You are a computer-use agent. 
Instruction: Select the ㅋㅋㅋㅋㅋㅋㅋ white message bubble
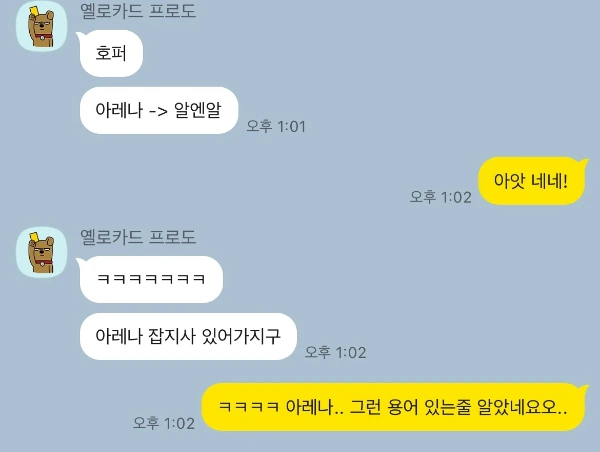(x=151, y=279)
